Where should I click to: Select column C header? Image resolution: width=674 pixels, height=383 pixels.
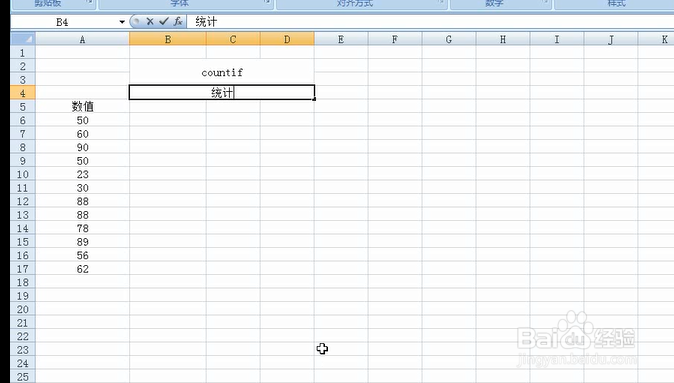coord(233,40)
